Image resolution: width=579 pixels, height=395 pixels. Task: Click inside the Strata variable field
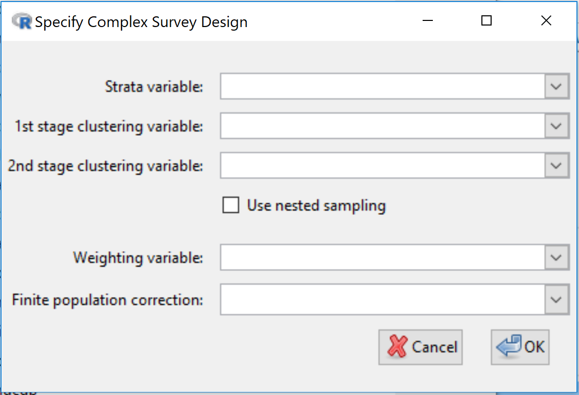tap(383, 86)
